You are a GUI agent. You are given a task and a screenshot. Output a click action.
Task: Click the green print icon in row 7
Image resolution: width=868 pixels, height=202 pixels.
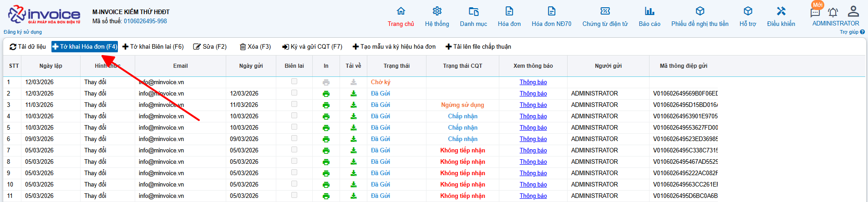coord(326,151)
